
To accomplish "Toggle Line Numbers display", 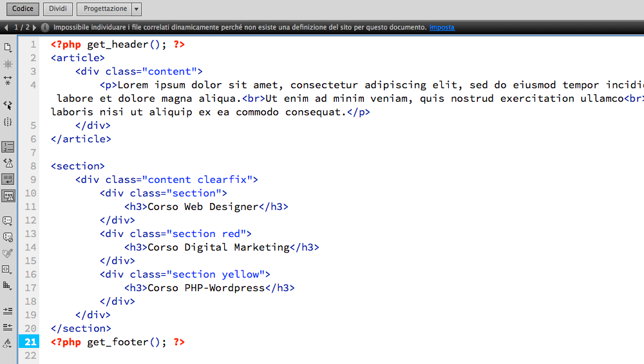I will pyautogui.click(x=8, y=147).
